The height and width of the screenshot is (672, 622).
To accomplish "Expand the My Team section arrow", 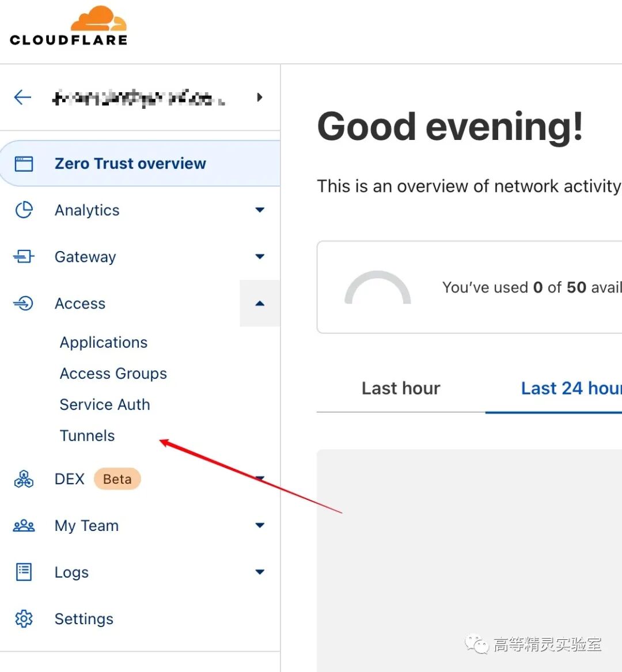I will tap(260, 525).
